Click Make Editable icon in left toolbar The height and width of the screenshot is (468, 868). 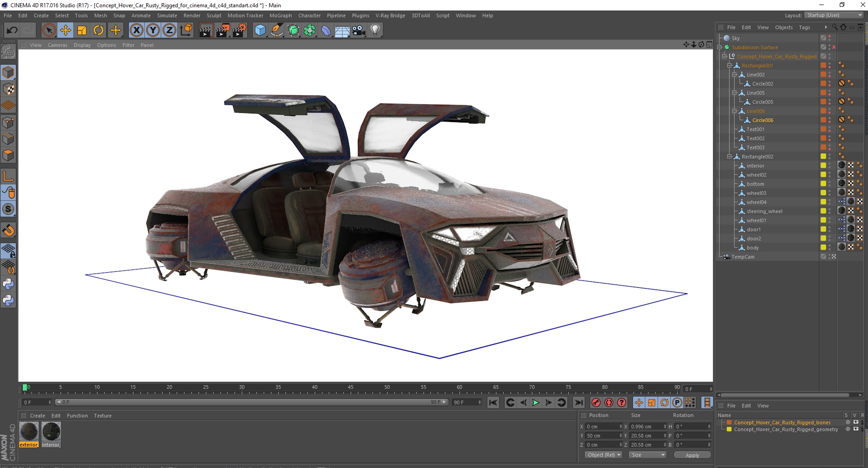(x=8, y=51)
